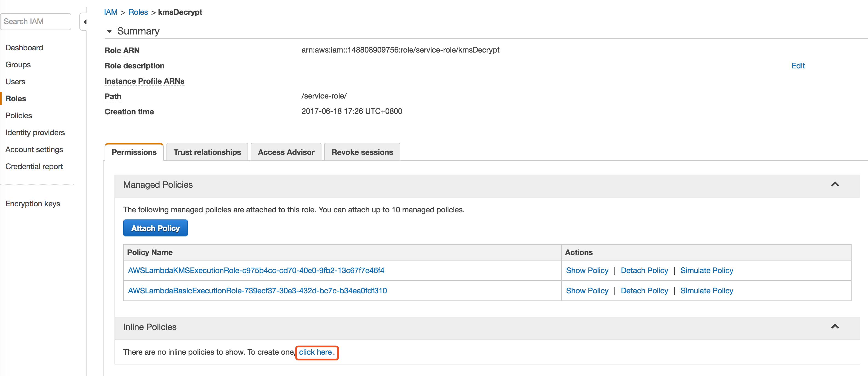Click the Search IAM field
Viewport: 868px width, 376px height.
tap(36, 22)
